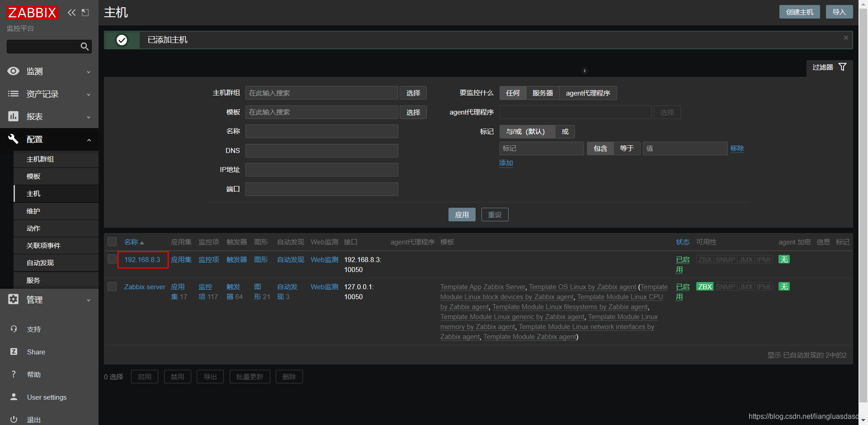Dismiss the 已添加主机 success message
The width and height of the screenshot is (868, 425).
(x=846, y=38)
